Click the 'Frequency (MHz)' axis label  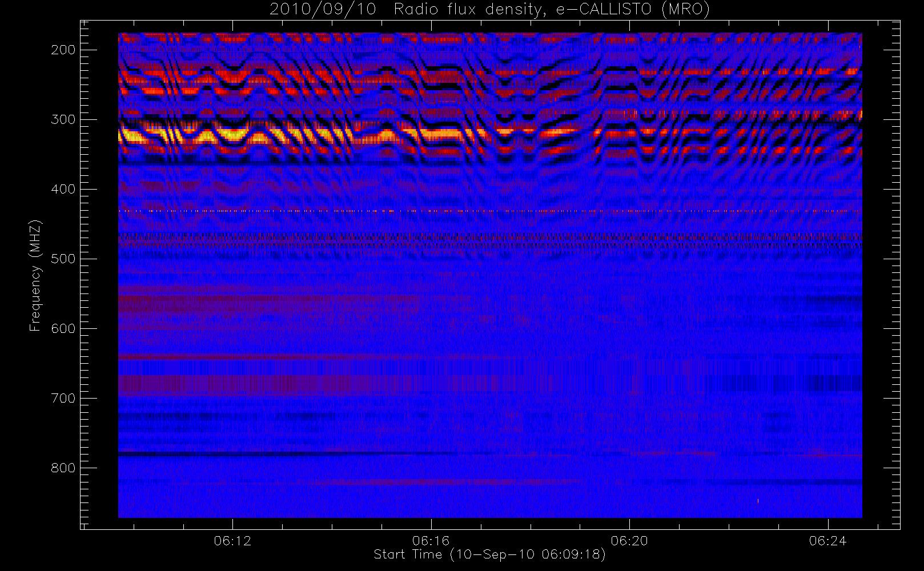click(x=35, y=275)
